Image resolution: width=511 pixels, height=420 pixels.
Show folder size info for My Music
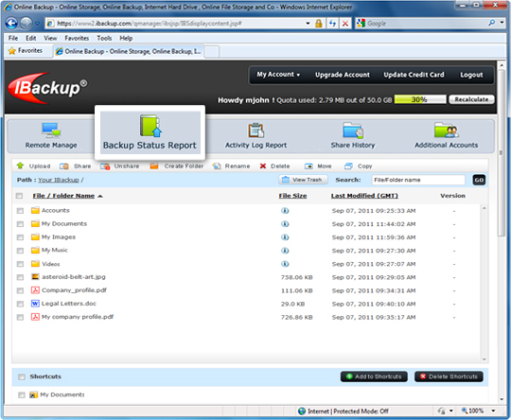point(285,251)
